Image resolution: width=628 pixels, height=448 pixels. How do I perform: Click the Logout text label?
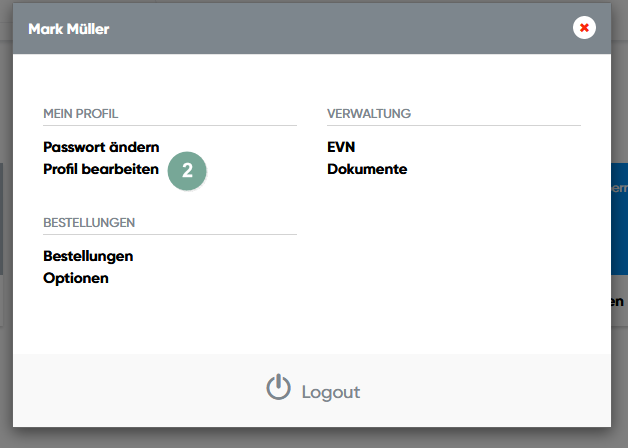(x=330, y=392)
